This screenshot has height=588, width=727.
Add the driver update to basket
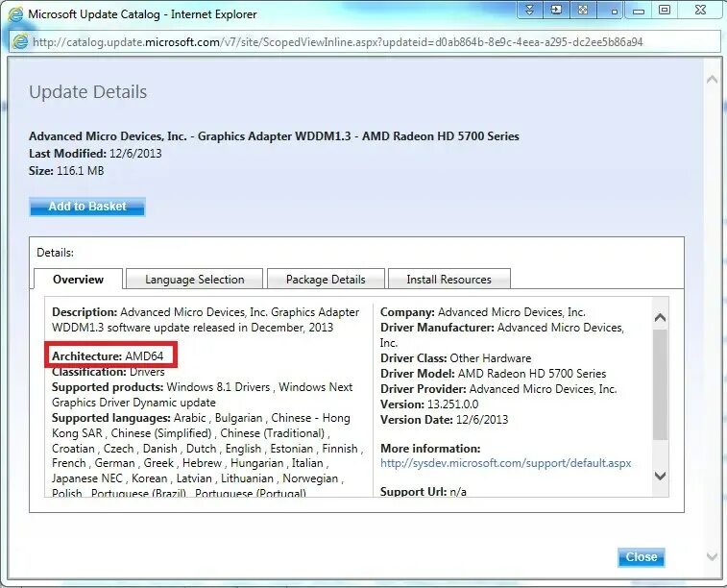point(87,207)
